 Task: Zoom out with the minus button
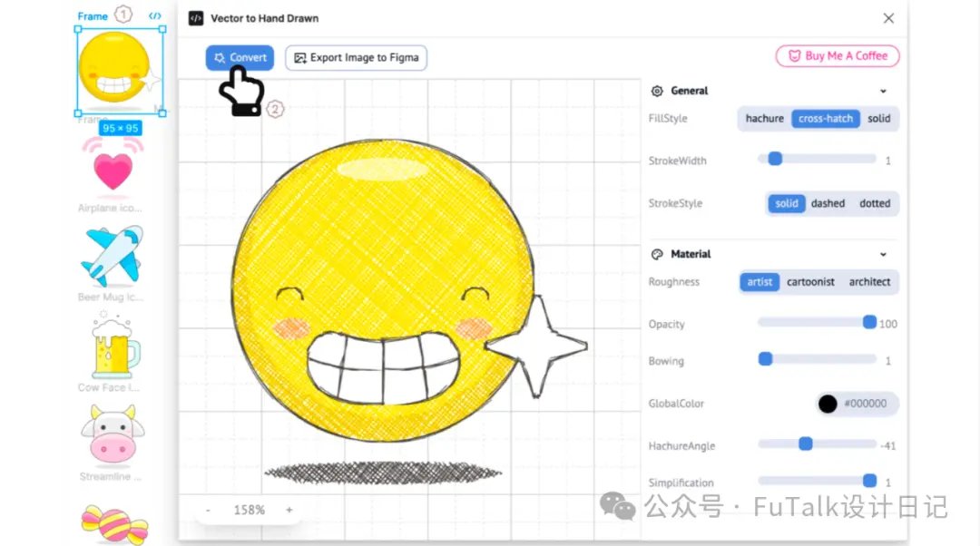208,511
